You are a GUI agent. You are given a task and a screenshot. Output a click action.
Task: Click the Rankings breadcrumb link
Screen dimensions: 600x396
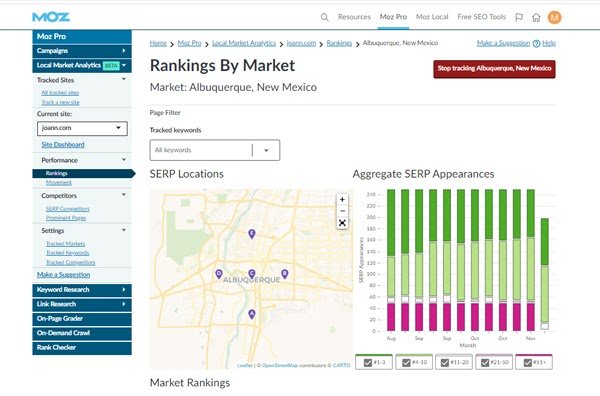tap(339, 43)
